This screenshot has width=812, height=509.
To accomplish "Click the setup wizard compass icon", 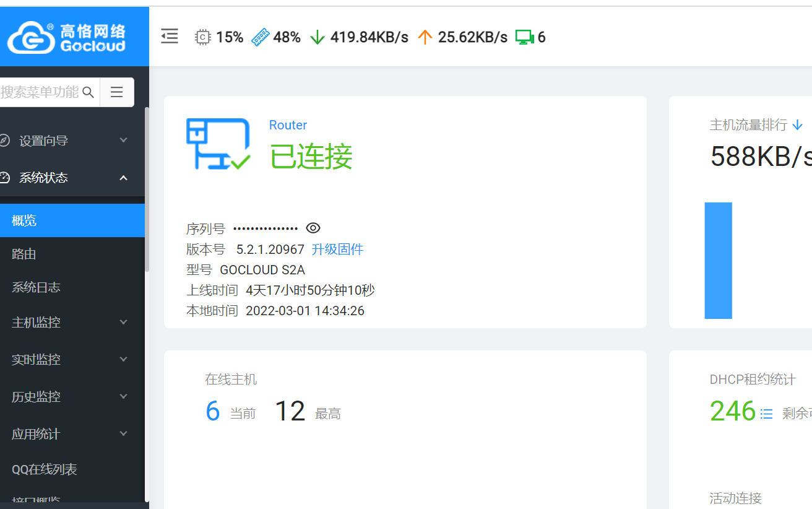I will point(4,141).
